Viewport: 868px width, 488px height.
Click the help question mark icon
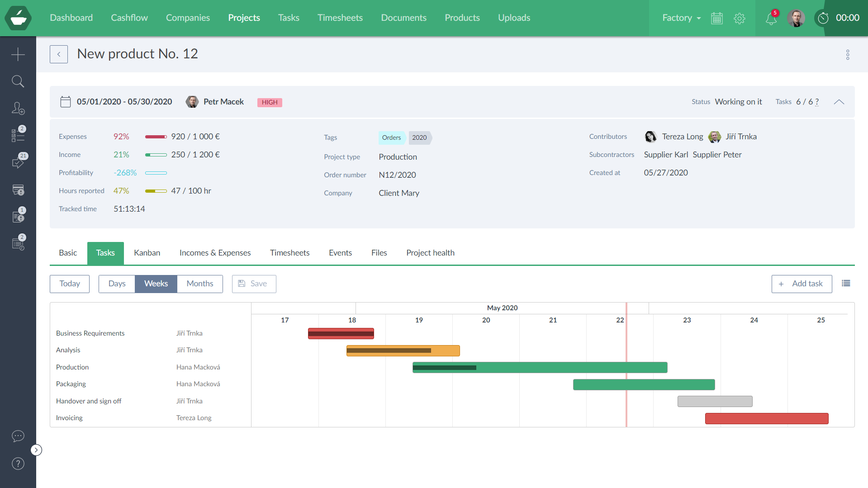coord(18,464)
